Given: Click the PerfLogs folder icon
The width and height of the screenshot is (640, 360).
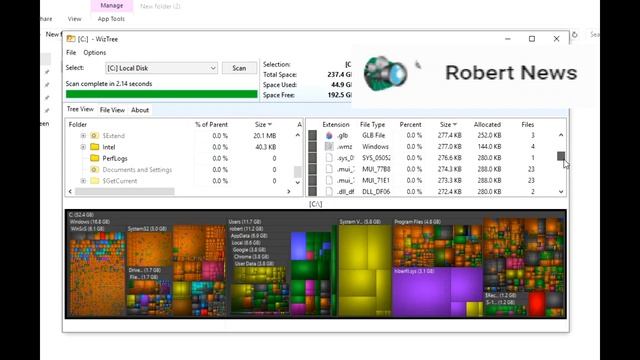Looking at the screenshot, I should [95, 158].
